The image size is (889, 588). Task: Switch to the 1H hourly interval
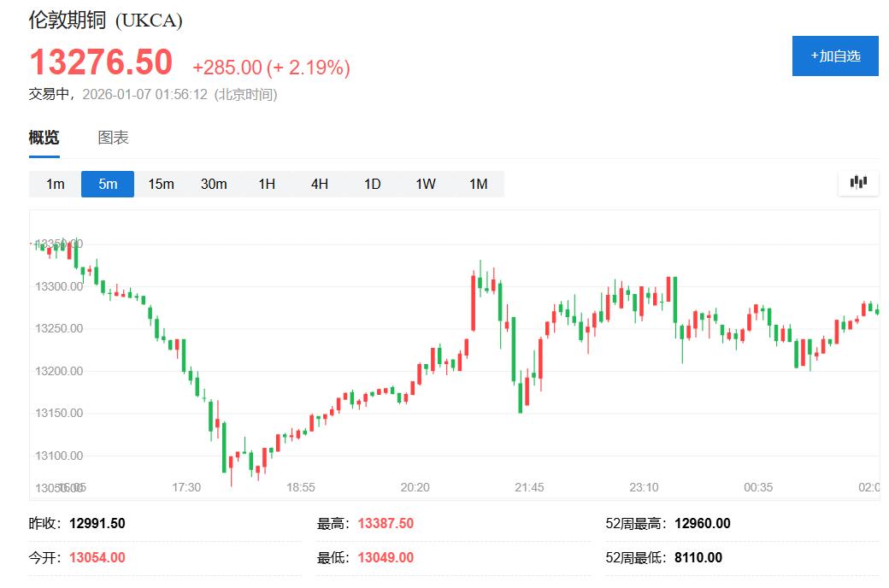[x=267, y=183]
